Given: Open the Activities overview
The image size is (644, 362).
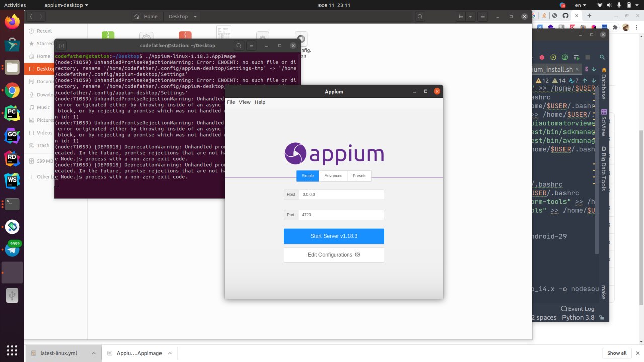Looking at the screenshot, I should (15, 5).
